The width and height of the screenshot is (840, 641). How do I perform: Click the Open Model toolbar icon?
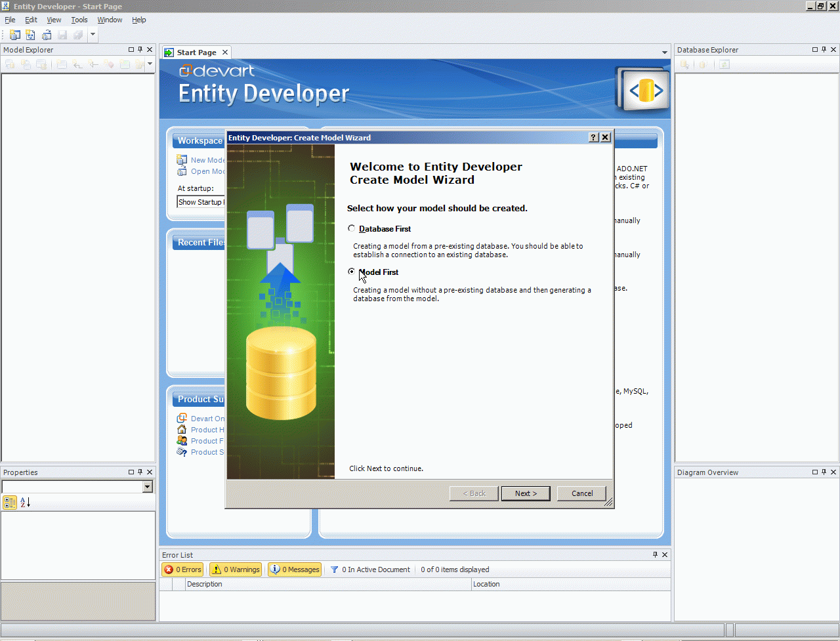coord(47,35)
